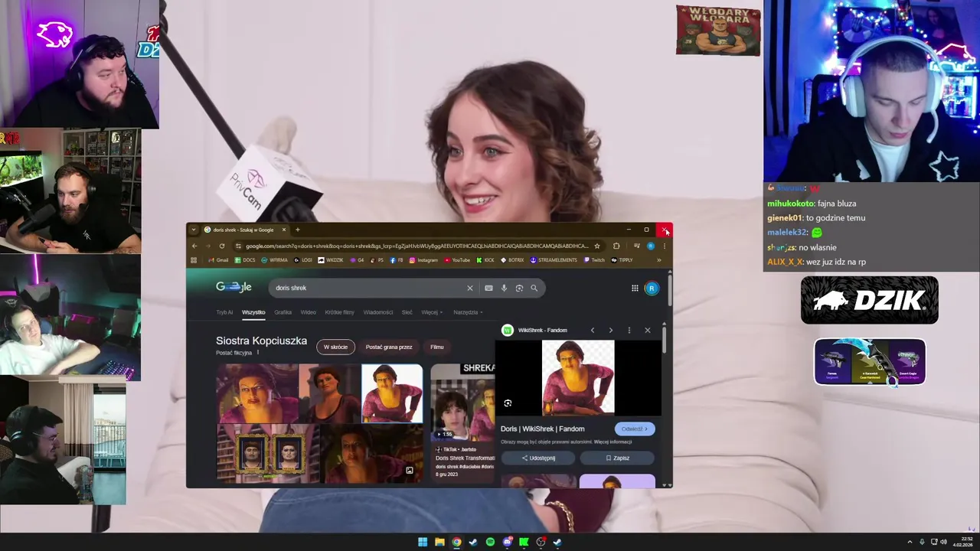Go to previous image in Fandom panel

tap(593, 330)
